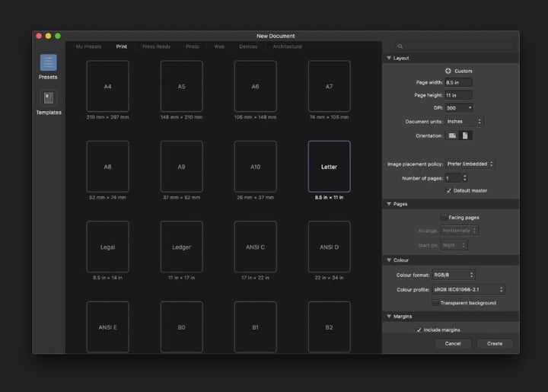The height and width of the screenshot is (392, 548).
Task: Toggle the Default master checkbox
Action: tap(449, 190)
